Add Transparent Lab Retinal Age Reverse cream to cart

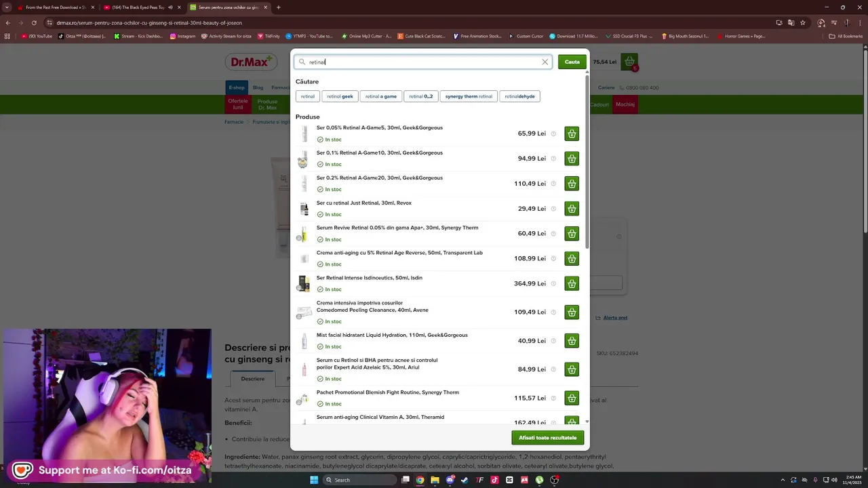[572, 259]
